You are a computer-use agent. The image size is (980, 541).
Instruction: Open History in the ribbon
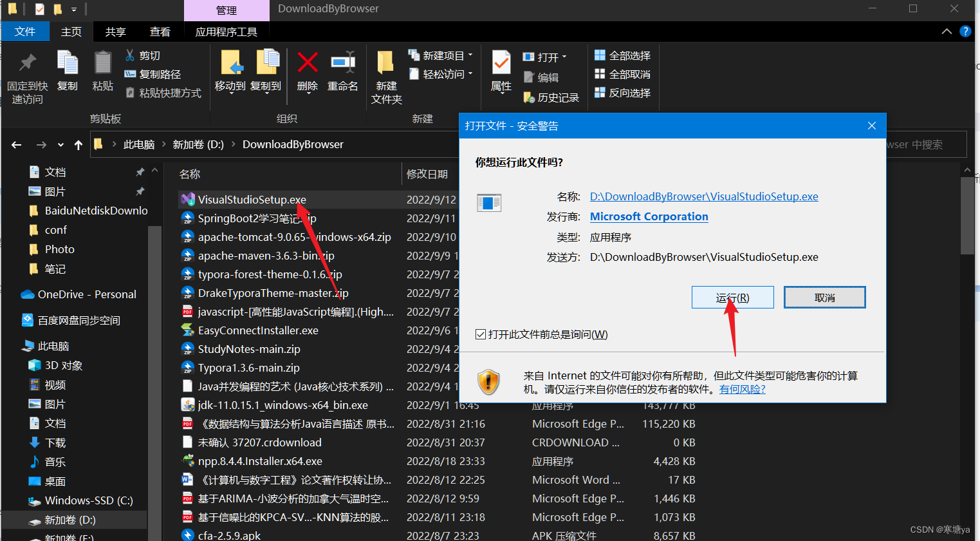(x=551, y=97)
